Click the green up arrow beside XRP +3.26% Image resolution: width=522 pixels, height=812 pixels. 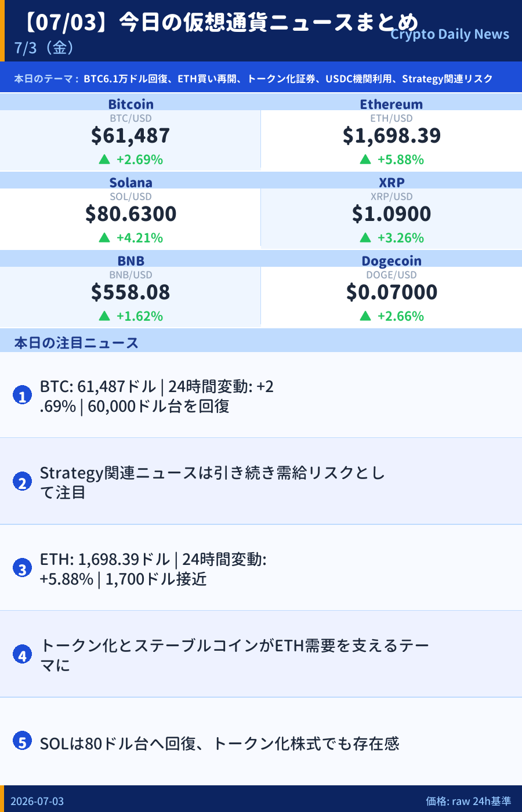[365, 238]
